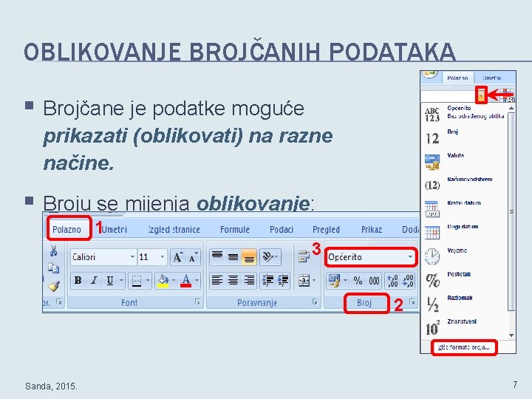Align text left

point(217,281)
